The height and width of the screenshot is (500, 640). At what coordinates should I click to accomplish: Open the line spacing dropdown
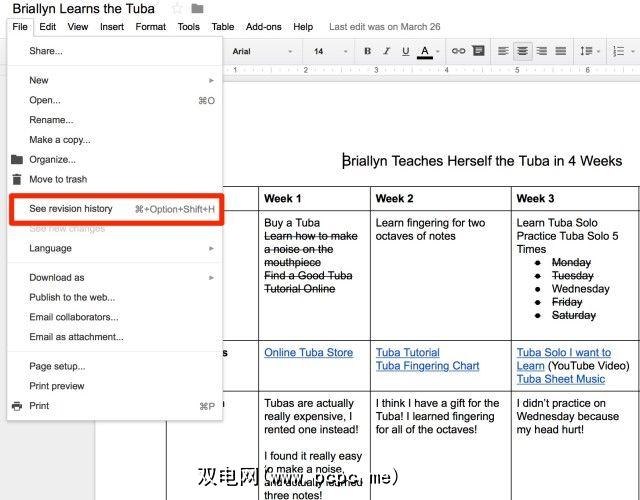589,51
